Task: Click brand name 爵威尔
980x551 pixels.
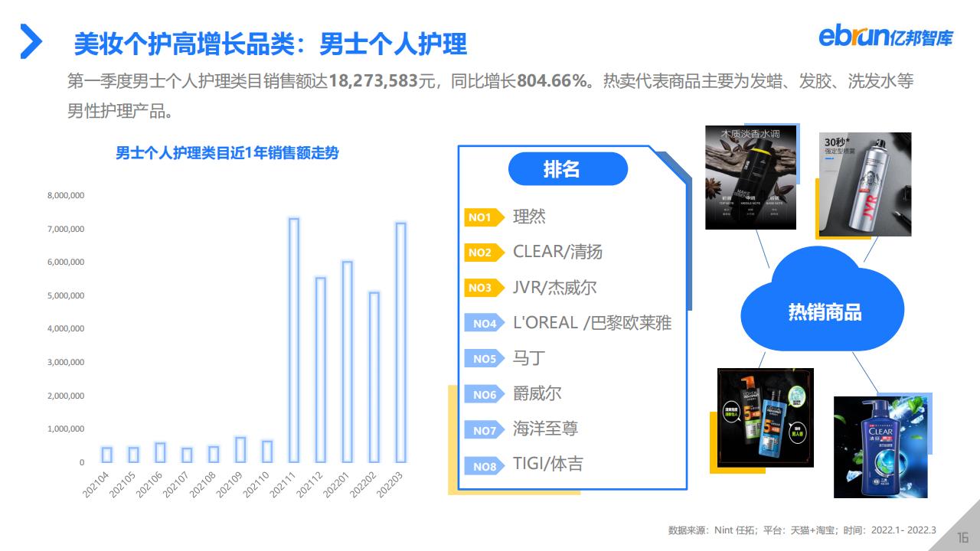Action: pos(537,393)
